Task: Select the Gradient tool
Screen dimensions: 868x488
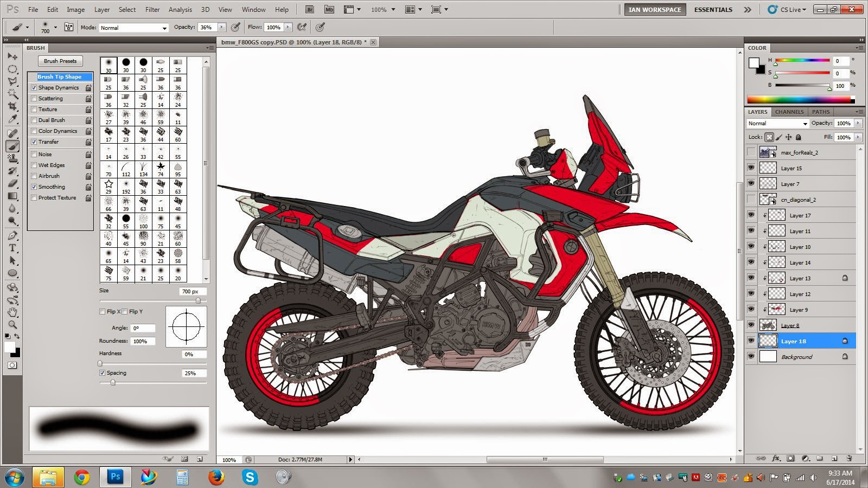Action: pos(12,196)
